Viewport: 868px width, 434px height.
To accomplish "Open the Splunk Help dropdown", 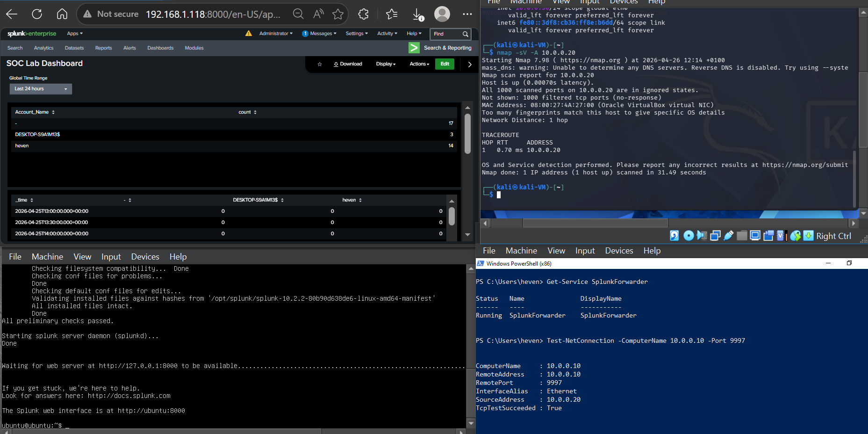I will (x=414, y=34).
